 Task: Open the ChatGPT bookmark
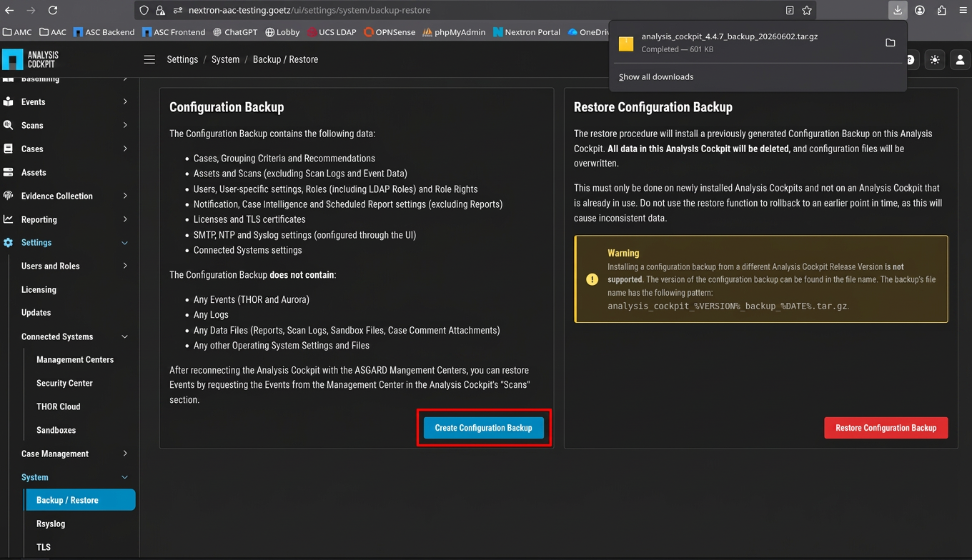pos(235,32)
